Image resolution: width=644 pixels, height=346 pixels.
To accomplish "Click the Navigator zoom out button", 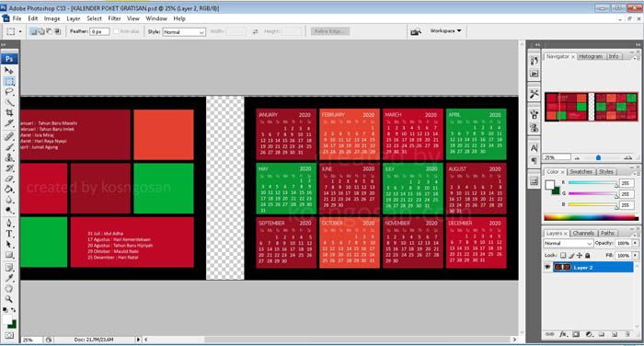I will pyautogui.click(x=578, y=157).
